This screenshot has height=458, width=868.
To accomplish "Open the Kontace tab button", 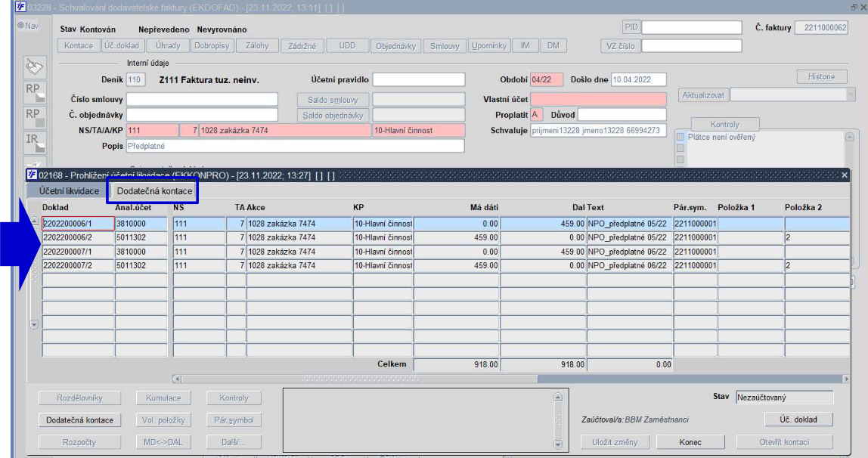I will [x=79, y=46].
